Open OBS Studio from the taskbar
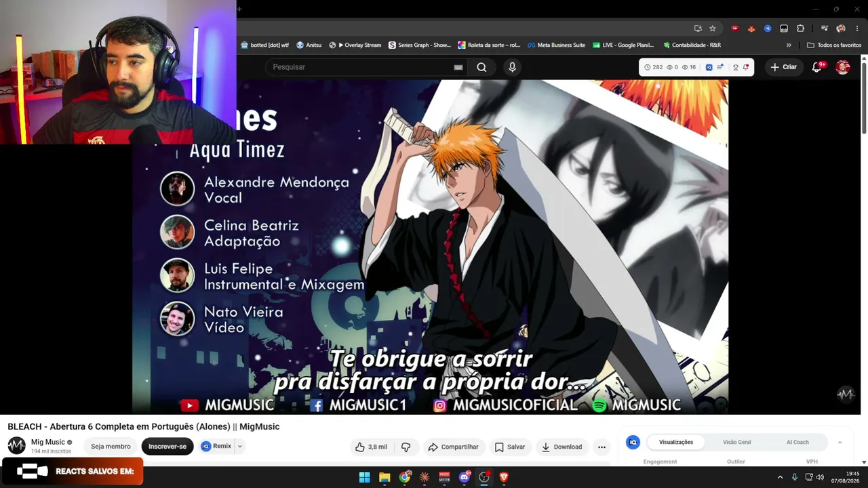This screenshot has height=488, width=868. point(484,477)
